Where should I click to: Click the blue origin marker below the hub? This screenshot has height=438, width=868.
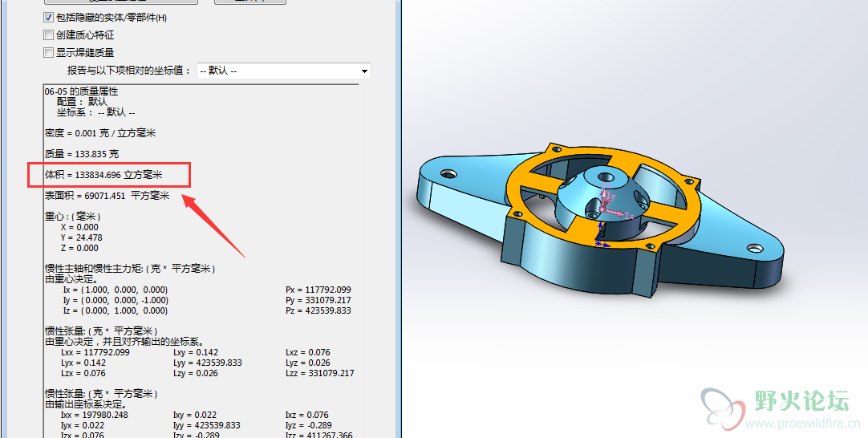coord(601,235)
